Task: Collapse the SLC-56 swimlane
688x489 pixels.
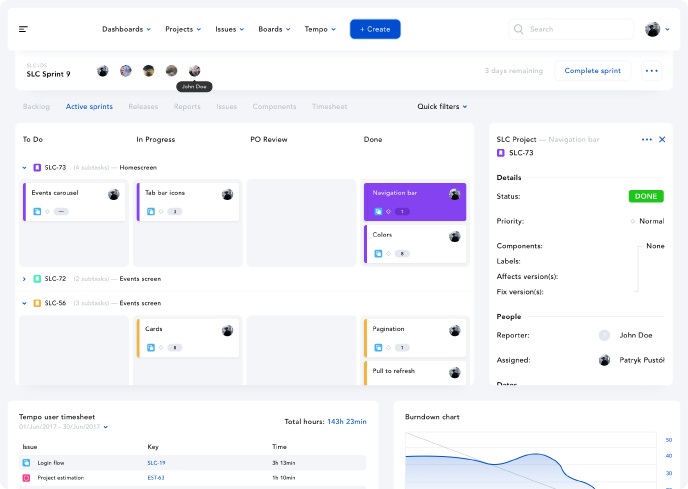Action: 24,303
